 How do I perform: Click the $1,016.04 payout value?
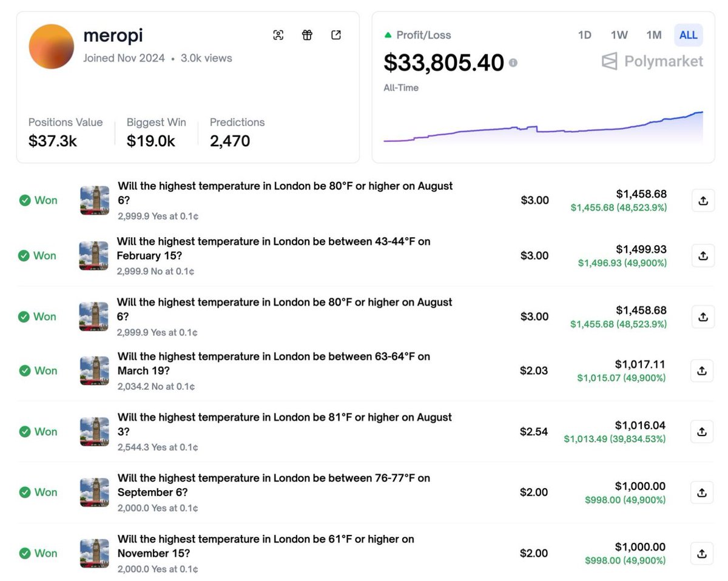(640, 425)
